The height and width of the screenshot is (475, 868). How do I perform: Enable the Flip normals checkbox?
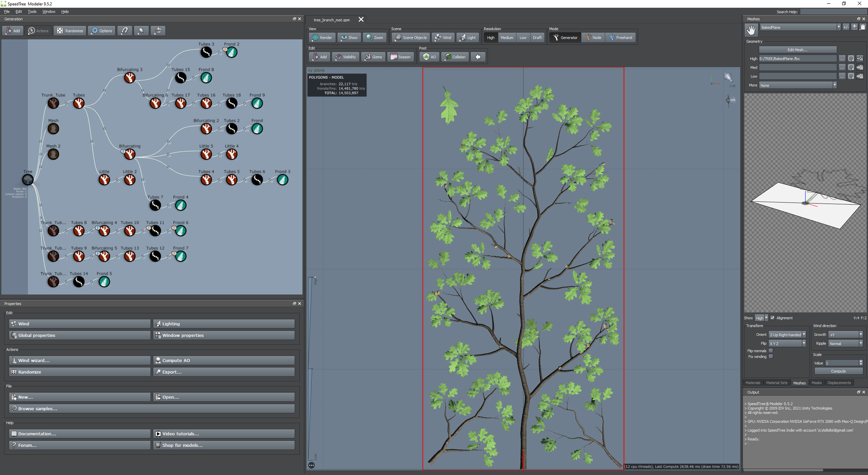tap(770, 351)
